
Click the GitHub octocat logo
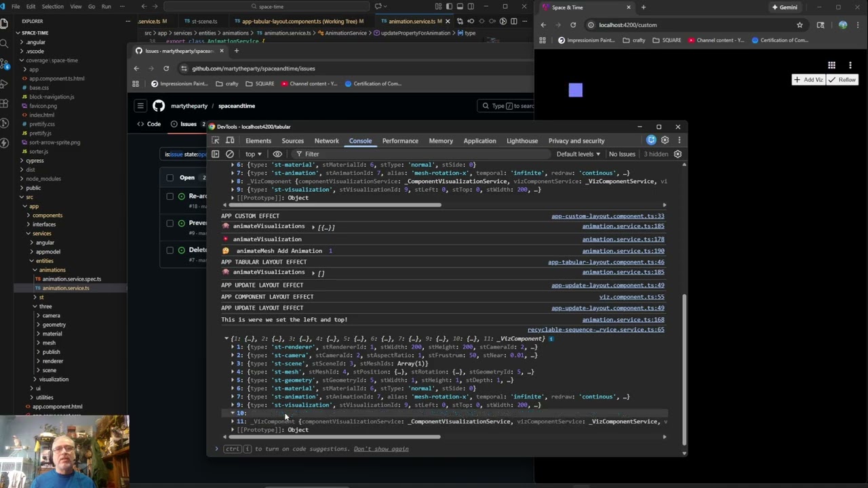tap(159, 106)
